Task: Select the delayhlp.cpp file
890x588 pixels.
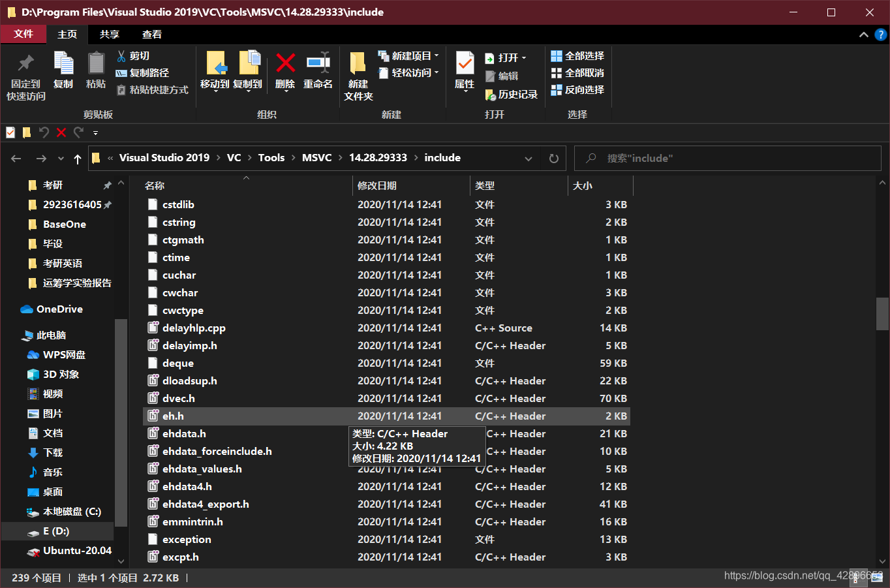Action: tap(193, 328)
